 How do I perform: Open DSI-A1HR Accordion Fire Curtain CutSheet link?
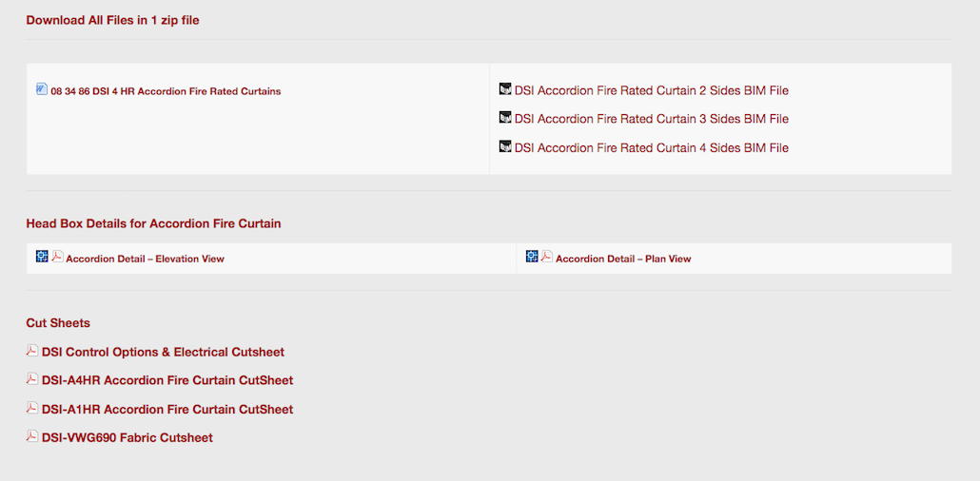167,410
